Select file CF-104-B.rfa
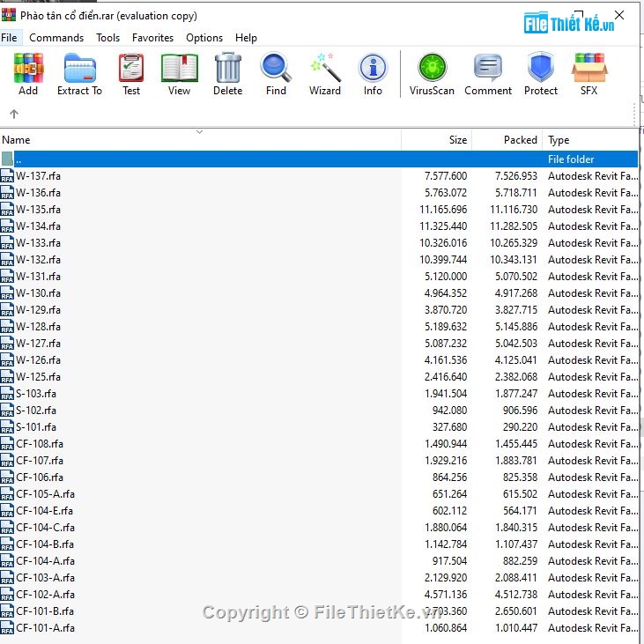 pos(319,544)
